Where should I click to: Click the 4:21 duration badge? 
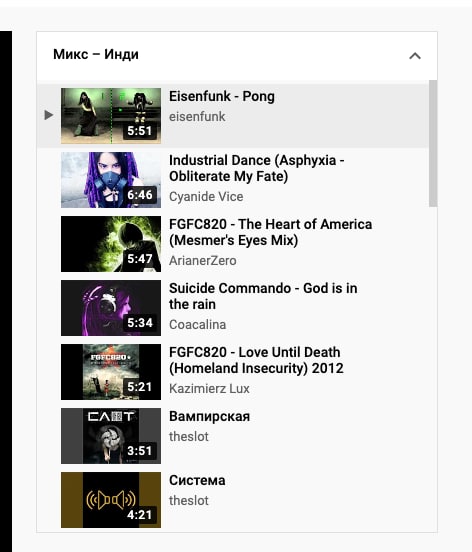click(x=140, y=515)
